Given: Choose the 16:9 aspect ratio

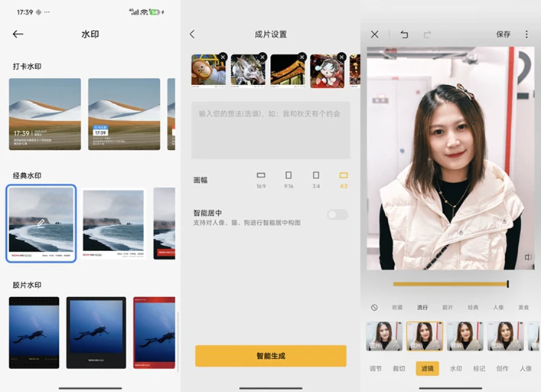Looking at the screenshot, I should coord(261,179).
